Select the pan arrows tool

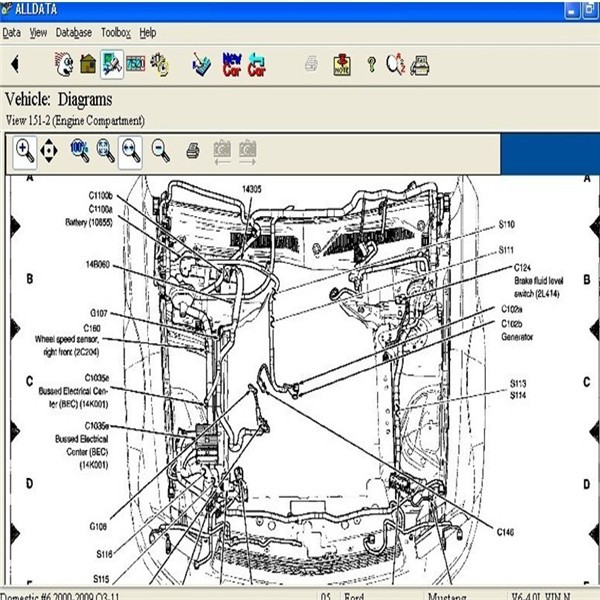49,151
